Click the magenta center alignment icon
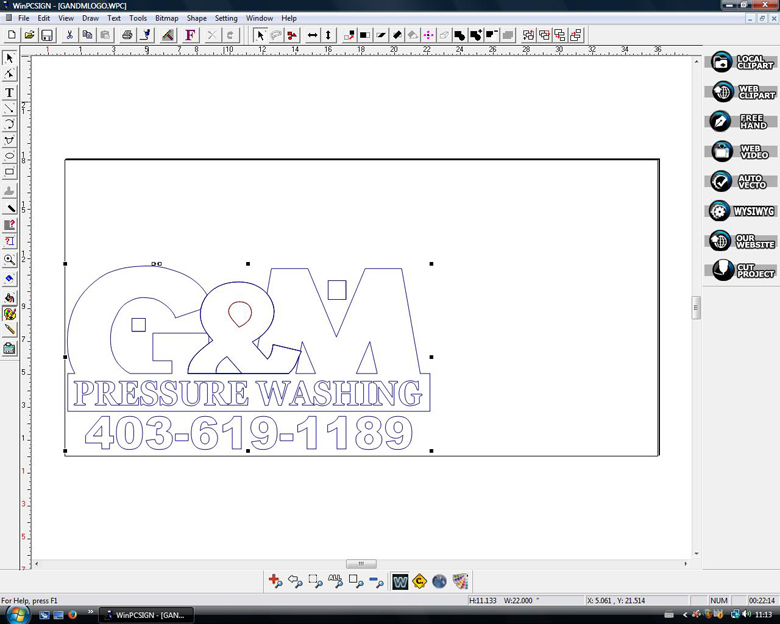The height and width of the screenshot is (624, 780). 428,35
